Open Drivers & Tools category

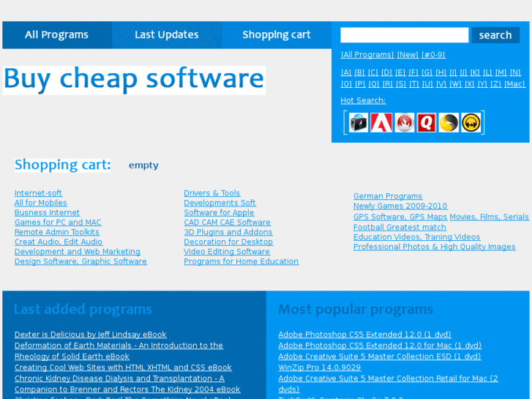click(212, 193)
